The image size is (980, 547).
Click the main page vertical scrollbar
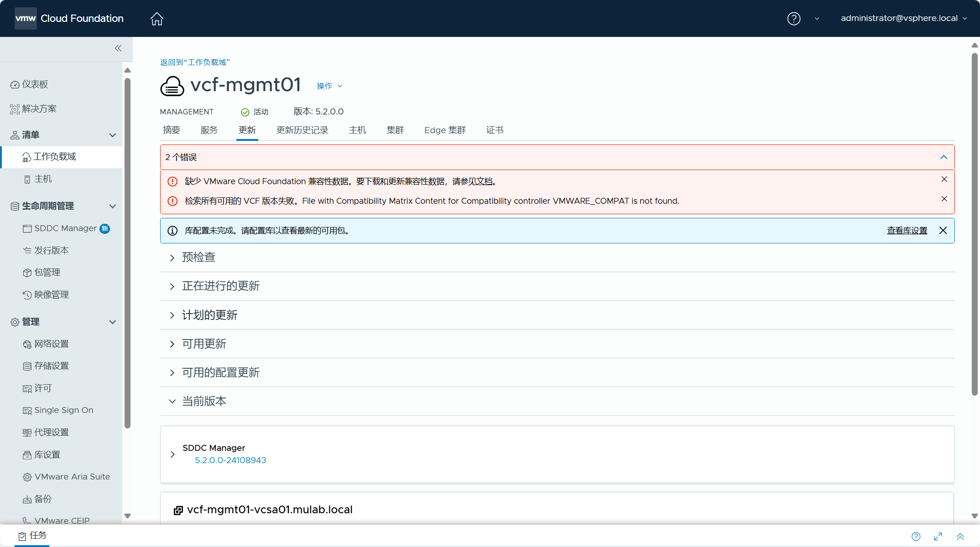point(975,223)
